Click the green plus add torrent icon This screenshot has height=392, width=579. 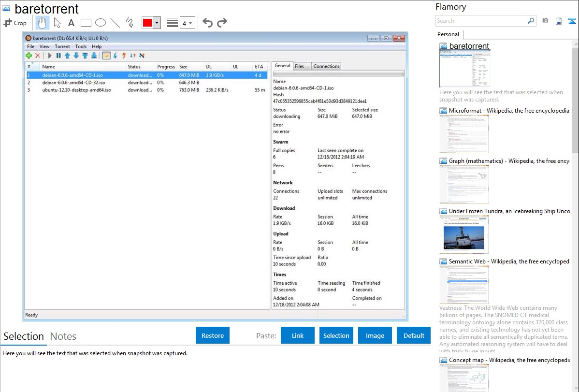29,56
